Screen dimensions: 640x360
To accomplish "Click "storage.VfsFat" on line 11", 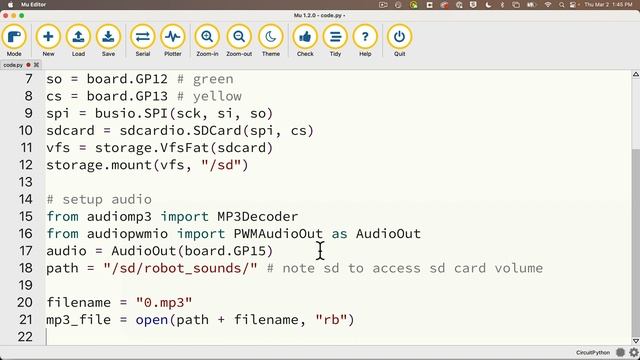I will pyautogui.click(x=152, y=148).
